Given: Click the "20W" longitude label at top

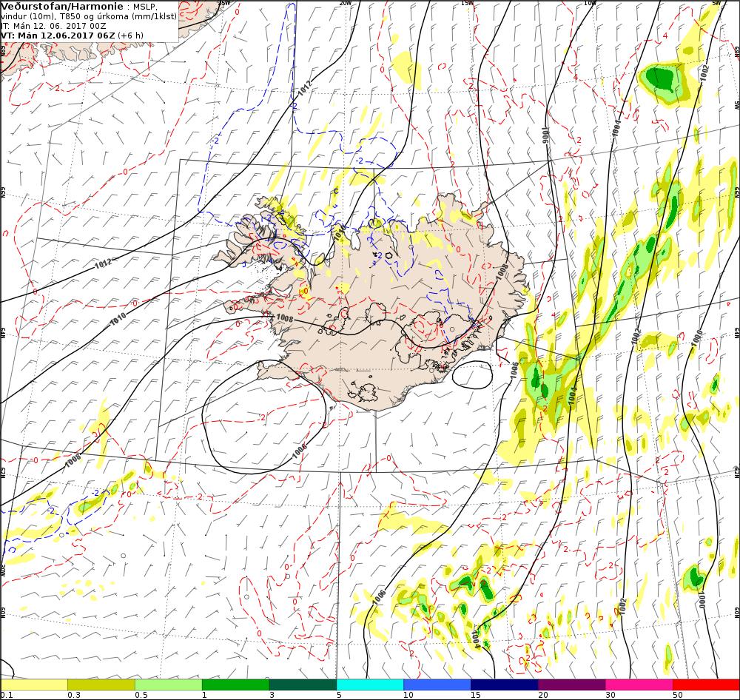Looking at the screenshot, I should [x=346, y=3].
